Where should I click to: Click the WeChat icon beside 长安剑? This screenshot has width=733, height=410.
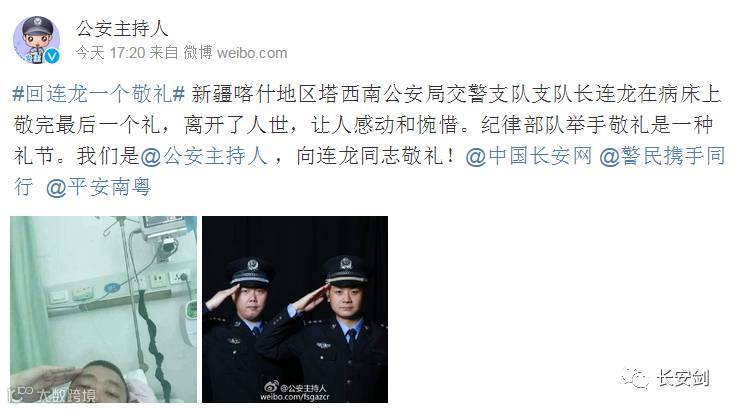point(636,378)
